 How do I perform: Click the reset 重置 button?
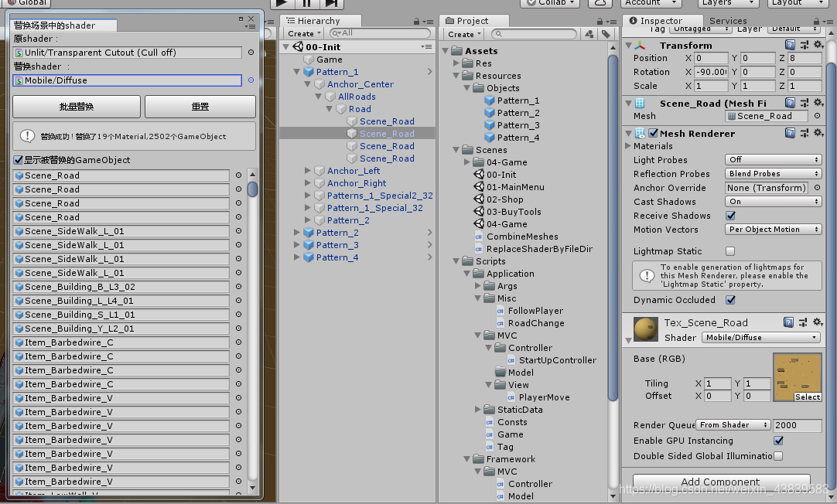point(200,107)
